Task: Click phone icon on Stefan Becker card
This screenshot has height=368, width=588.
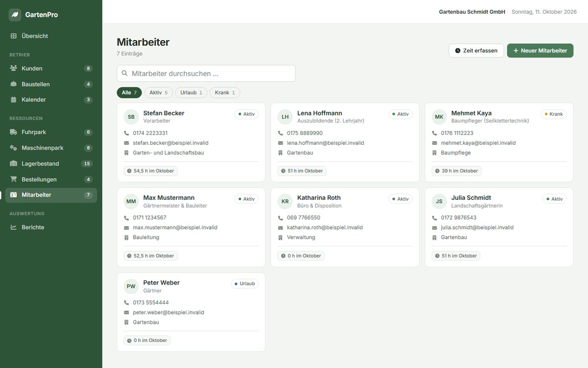Action: point(127,133)
